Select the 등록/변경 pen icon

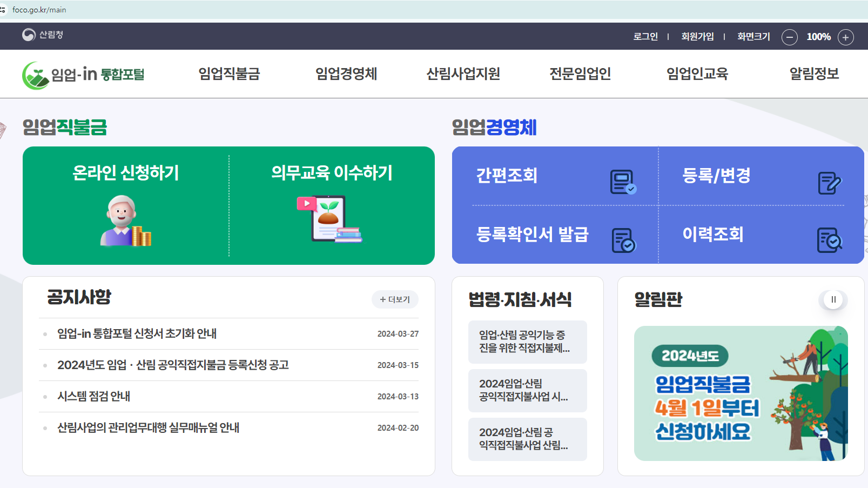coord(830,183)
